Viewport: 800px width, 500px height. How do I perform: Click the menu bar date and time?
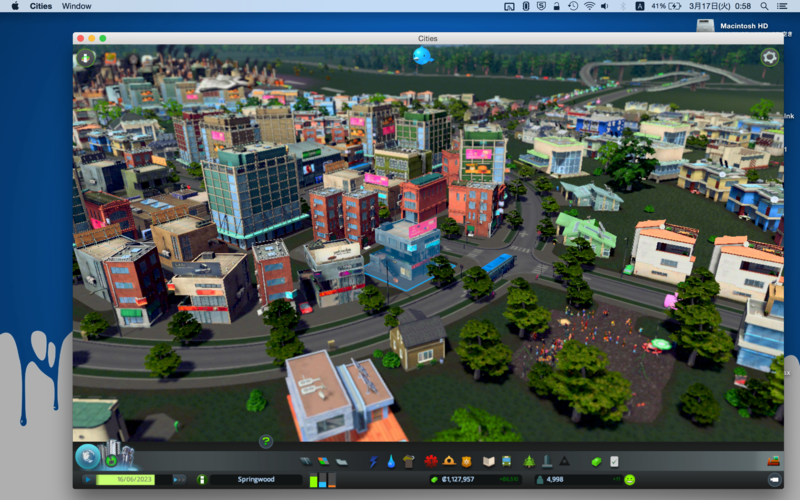[x=720, y=6]
